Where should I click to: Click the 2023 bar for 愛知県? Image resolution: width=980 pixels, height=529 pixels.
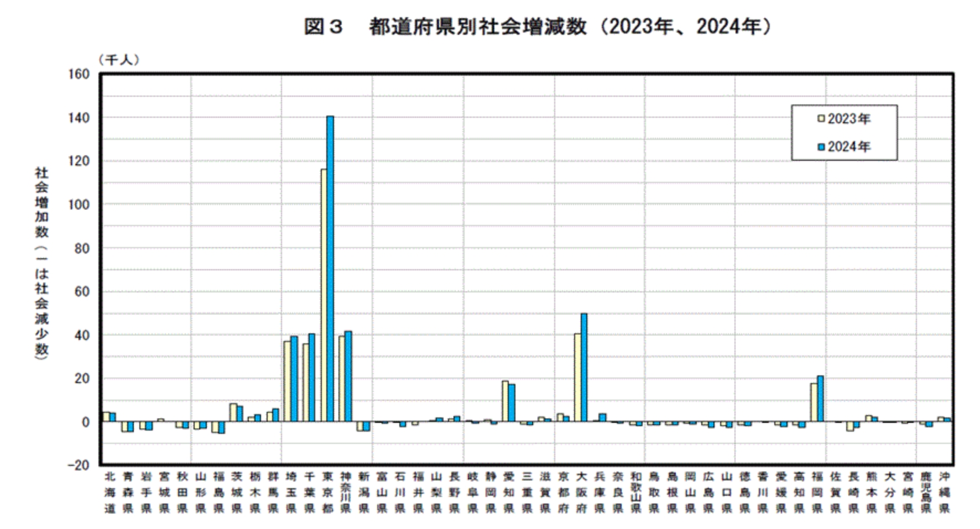[x=505, y=401]
